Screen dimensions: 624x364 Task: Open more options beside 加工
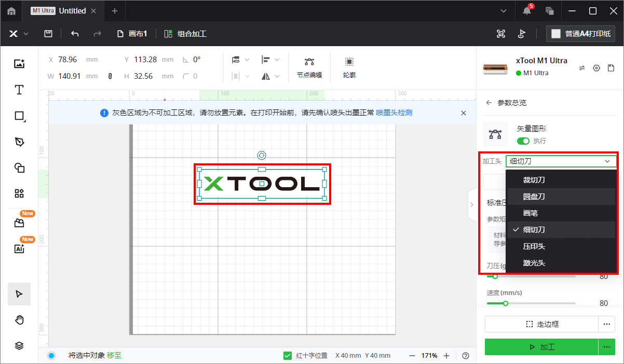[606, 347]
